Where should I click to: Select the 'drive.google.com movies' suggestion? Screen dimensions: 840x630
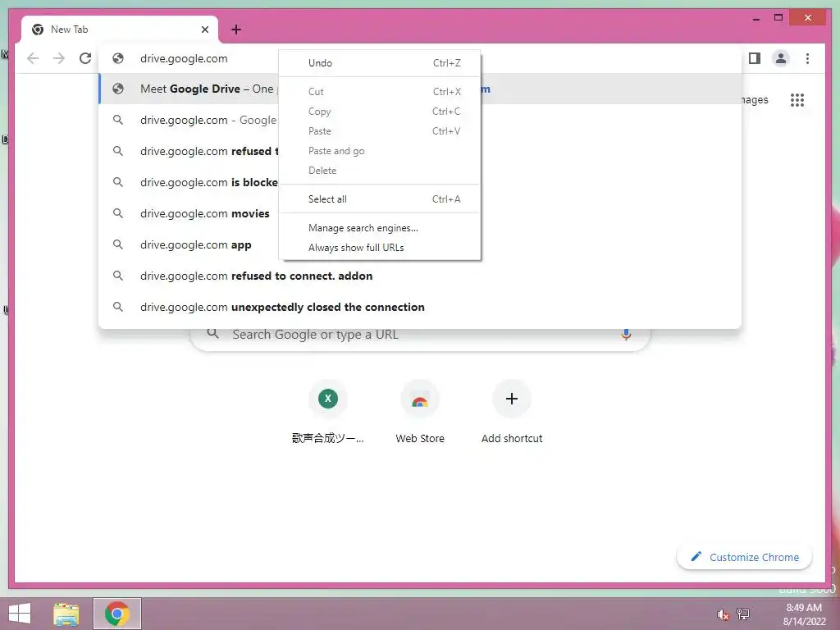point(420,213)
